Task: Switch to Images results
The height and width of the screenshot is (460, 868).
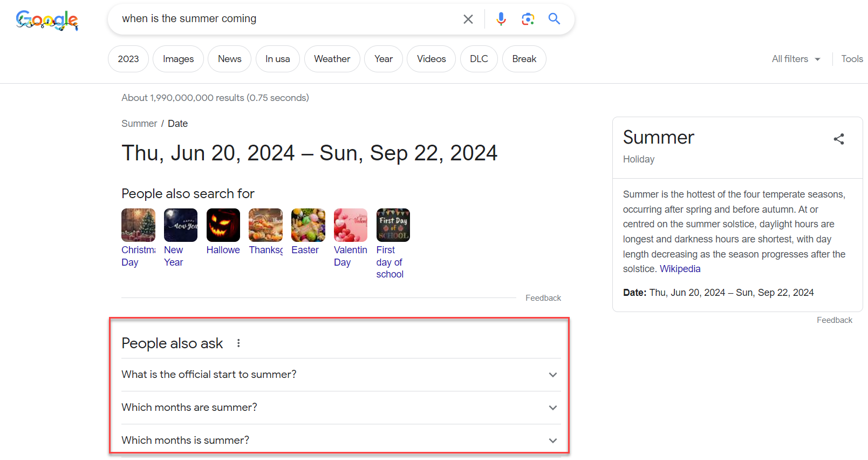Action: click(x=178, y=59)
